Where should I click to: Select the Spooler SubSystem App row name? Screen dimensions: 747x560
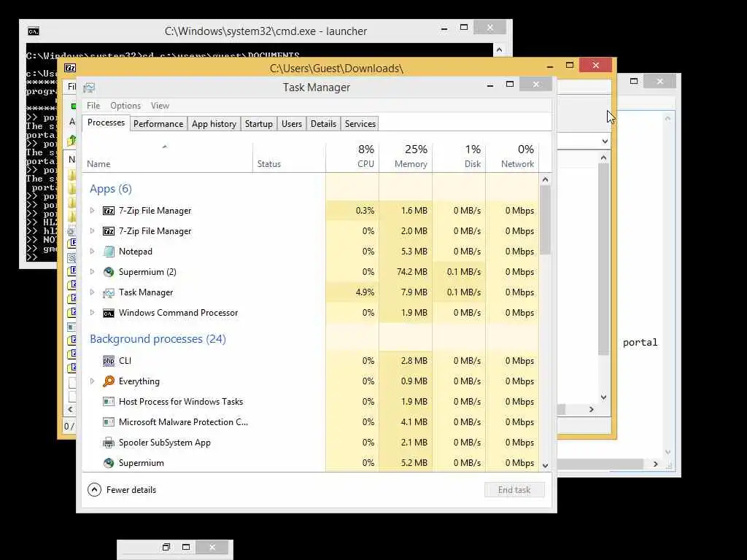click(x=164, y=443)
